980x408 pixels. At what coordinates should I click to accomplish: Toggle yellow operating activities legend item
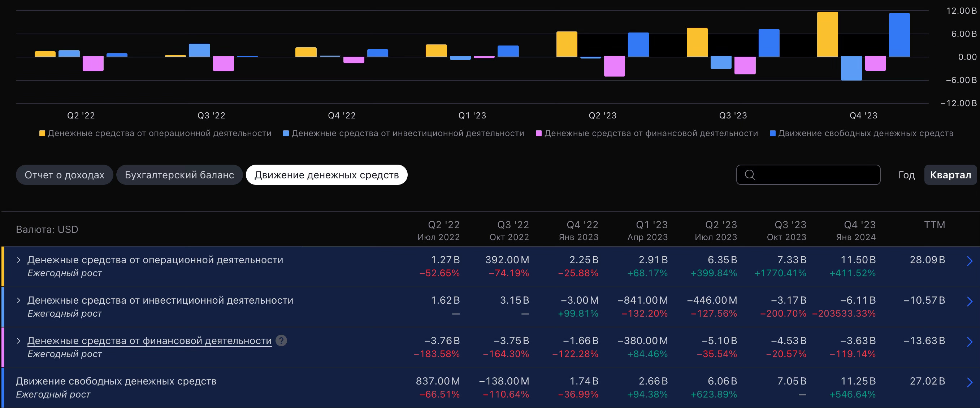[x=155, y=134]
